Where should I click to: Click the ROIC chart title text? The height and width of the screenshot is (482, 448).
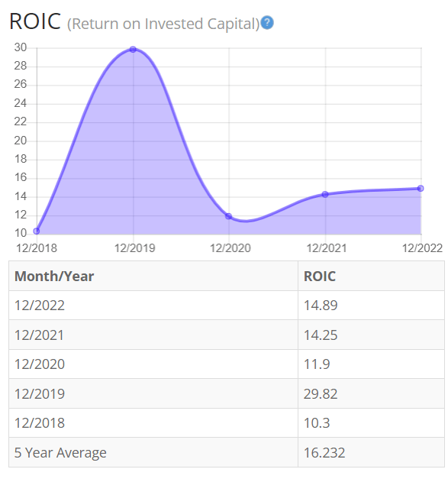tap(35, 21)
